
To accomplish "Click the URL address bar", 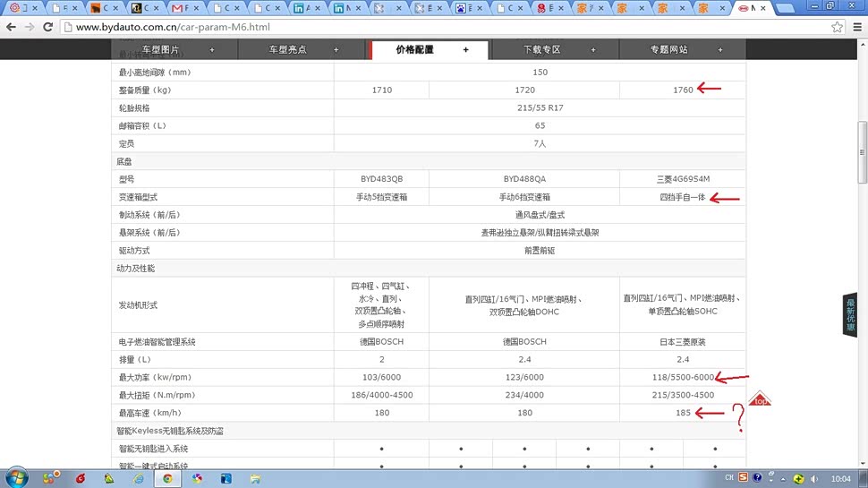I will coord(447,27).
